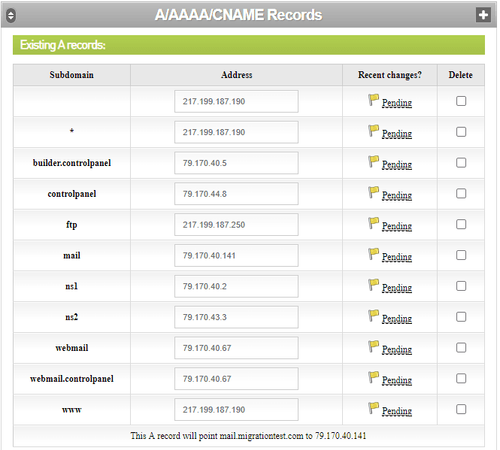Open Pending link for the 'webmail' row
The height and width of the screenshot is (450, 500).
tap(397, 349)
